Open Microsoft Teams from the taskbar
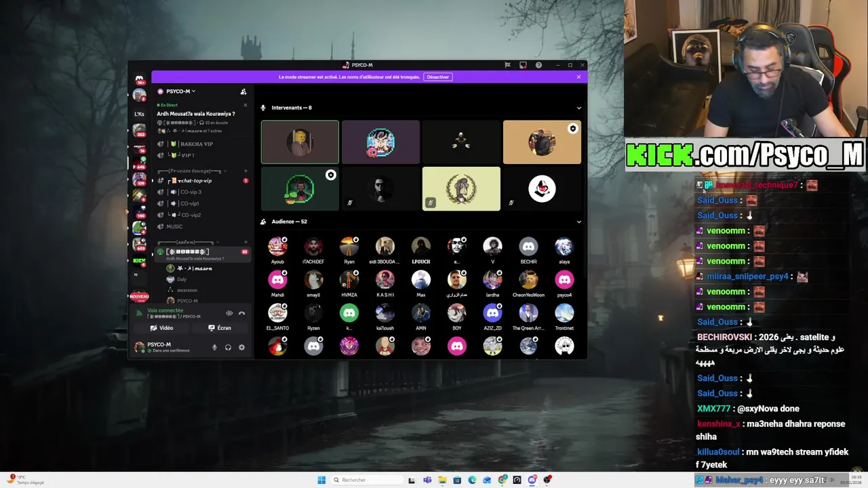This screenshot has height=488, width=868. click(x=427, y=480)
